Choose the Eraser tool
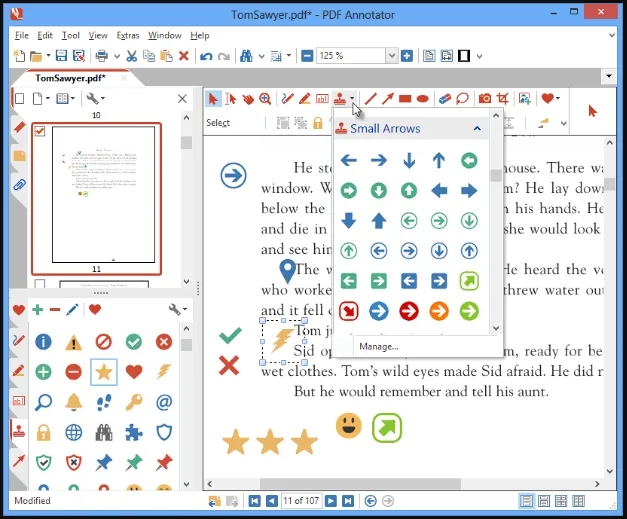 tap(445, 98)
